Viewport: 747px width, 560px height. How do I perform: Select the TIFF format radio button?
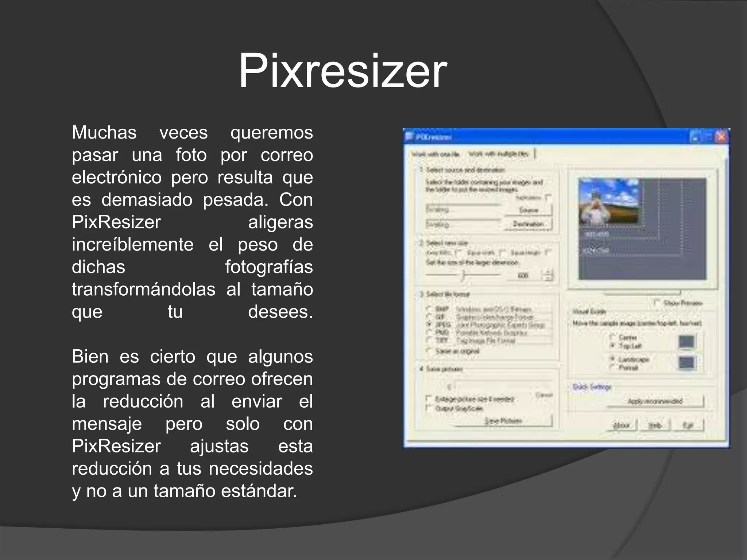pos(430,341)
